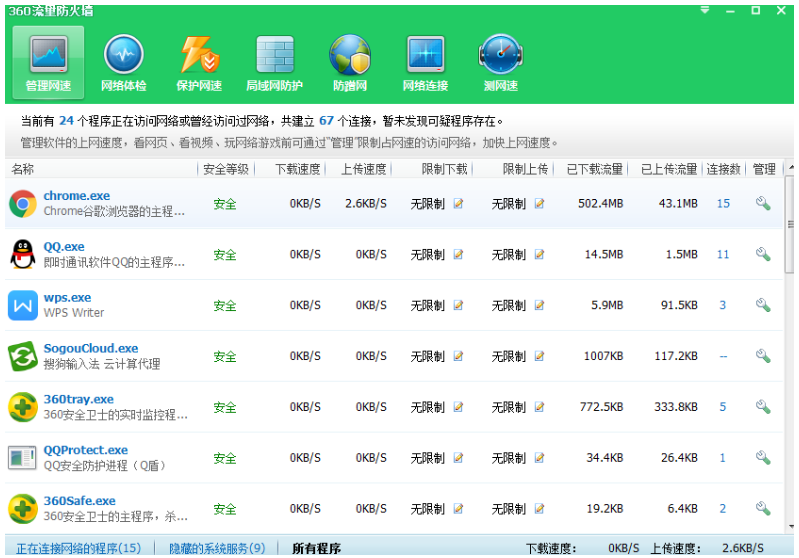Screen dimensions: 799x558
Task: Open connection count 5 for 360tray.exe
Action: point(723,407)
